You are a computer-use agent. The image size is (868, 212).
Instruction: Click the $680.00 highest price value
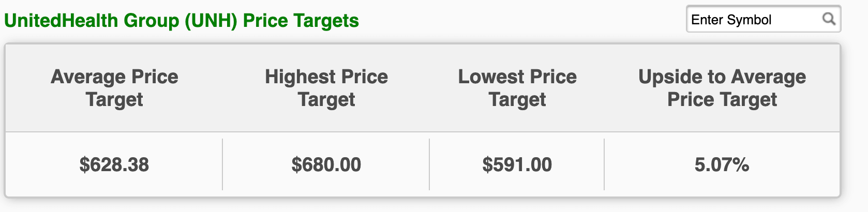pos(326,165)
